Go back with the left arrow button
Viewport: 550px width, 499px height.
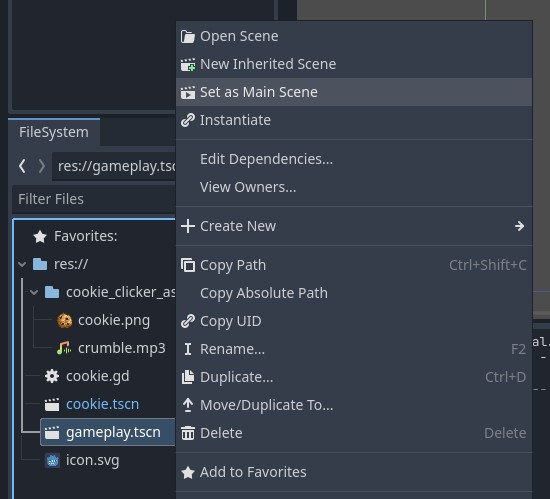(22, 166)
